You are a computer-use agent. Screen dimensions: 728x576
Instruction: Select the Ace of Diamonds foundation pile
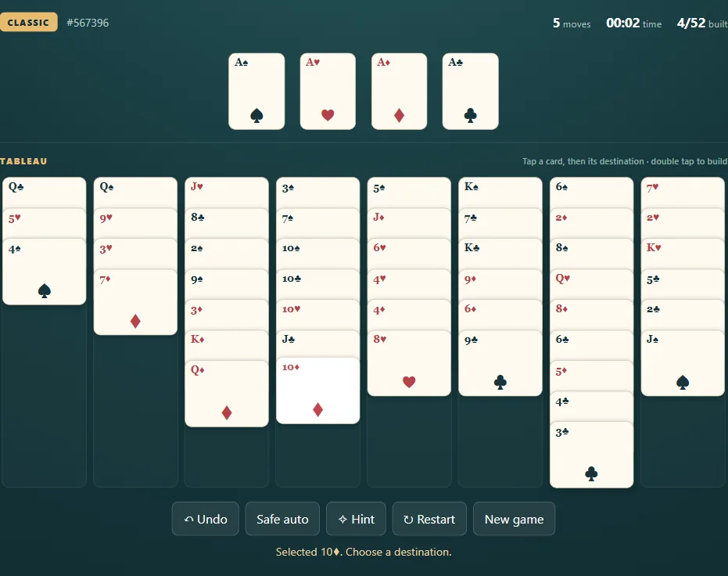400,91
